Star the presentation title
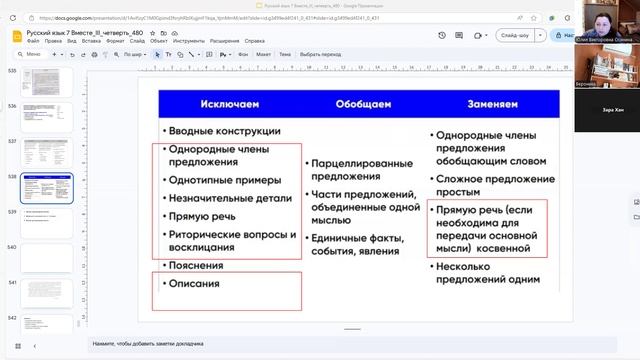640x360 pixels. [152, 33]
